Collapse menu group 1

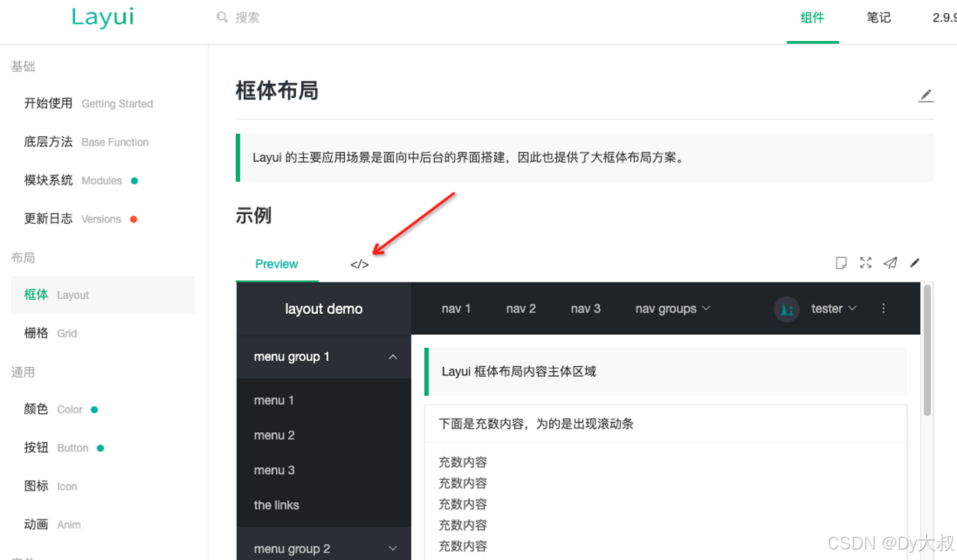324,357
